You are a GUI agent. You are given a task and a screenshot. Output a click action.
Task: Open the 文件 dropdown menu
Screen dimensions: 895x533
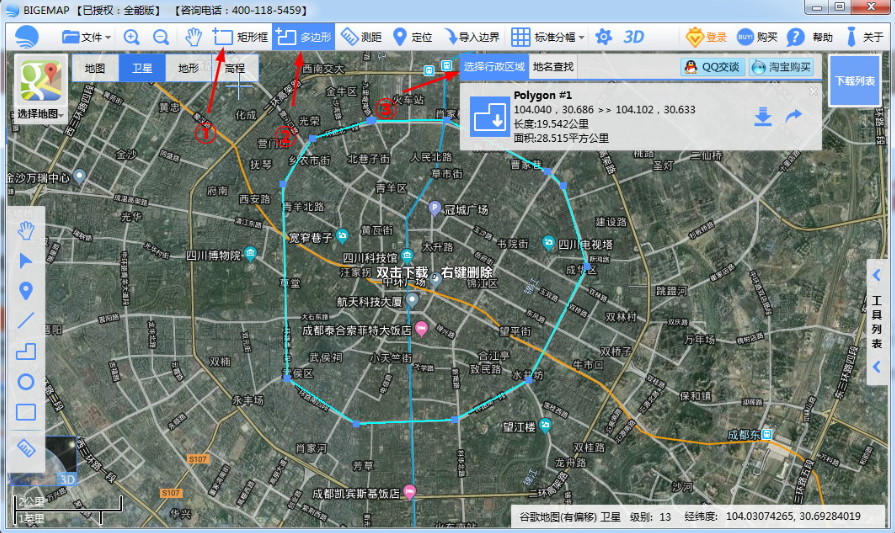pos(86,37)
